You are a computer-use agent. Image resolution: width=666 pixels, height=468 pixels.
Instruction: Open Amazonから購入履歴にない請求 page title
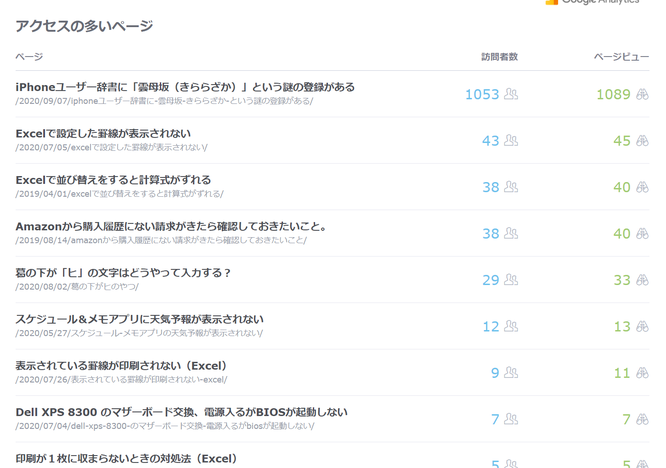171,226
